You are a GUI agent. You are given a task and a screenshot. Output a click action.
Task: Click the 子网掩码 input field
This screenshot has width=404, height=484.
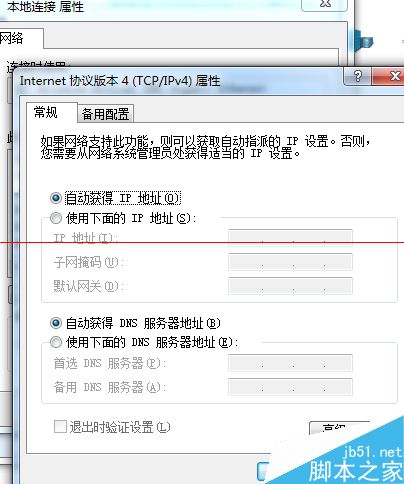tap(290, 262)
